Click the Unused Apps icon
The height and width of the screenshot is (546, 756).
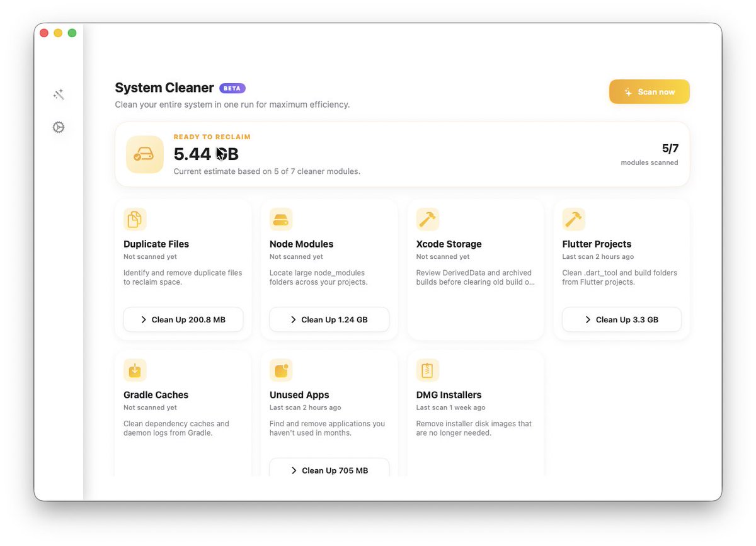[281, 370]
